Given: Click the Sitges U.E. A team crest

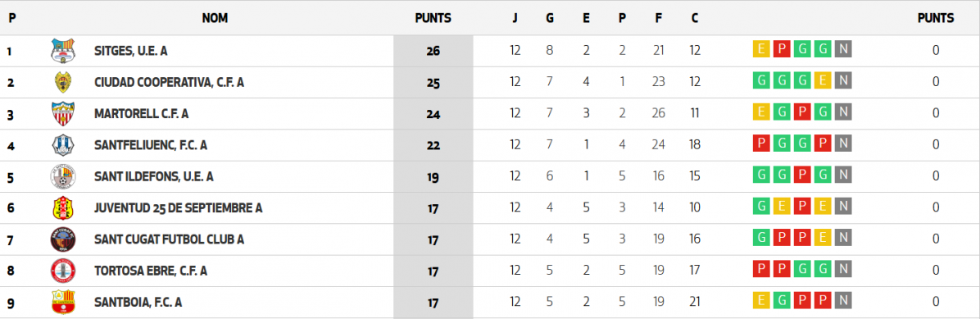Looking at the screenshot, I should 62,51.
